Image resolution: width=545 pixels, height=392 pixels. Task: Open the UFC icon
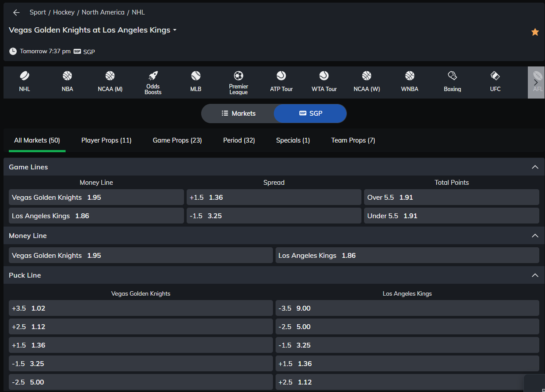tap(495, 76)
